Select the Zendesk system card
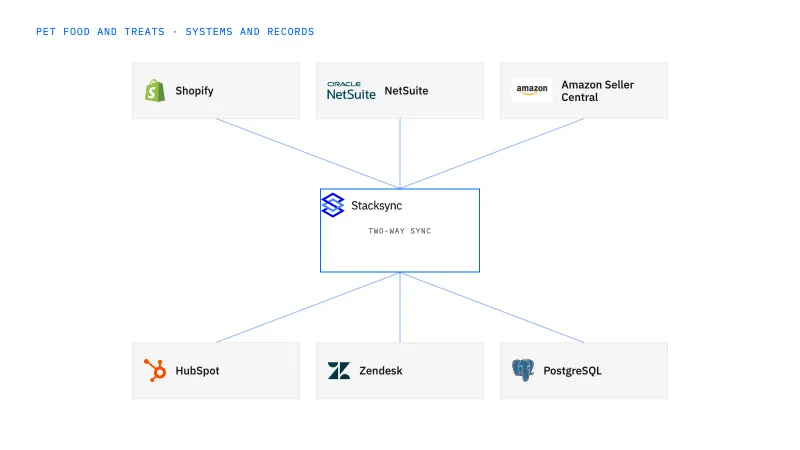Viewport: 800px width, 450px height. click(x=399, y=370)
